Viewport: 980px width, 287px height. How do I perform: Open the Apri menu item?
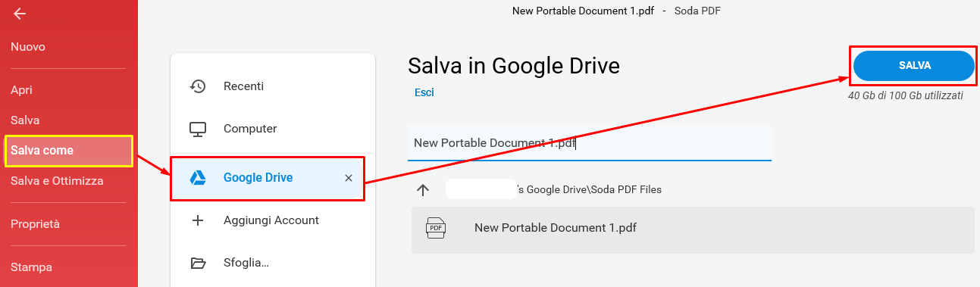pyautogui.click(x=21, y=90)
